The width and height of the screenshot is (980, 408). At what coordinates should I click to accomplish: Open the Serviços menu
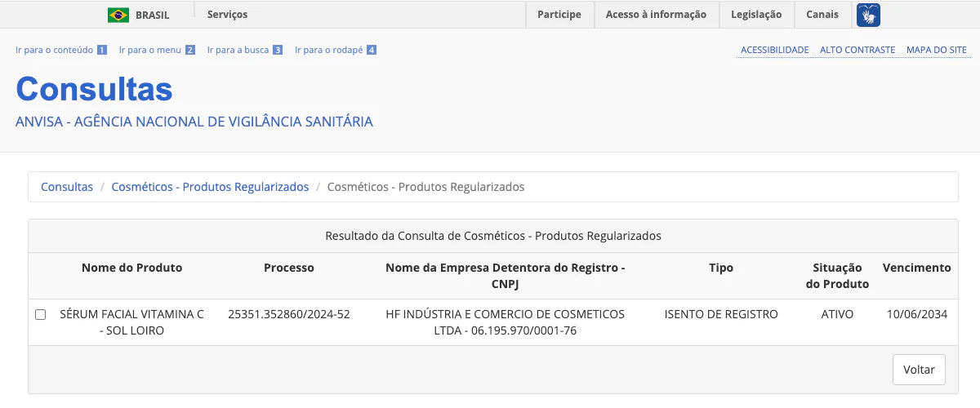227,15
